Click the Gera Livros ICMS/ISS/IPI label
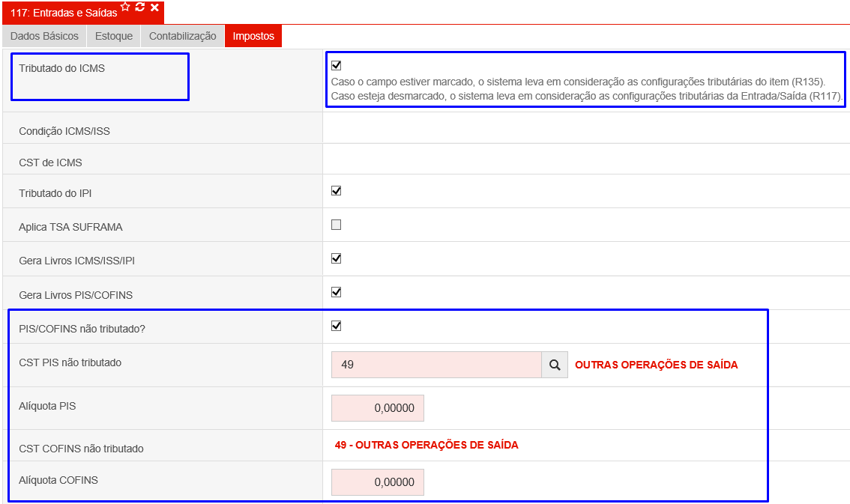The image size is (850, 504). (77, 261)
